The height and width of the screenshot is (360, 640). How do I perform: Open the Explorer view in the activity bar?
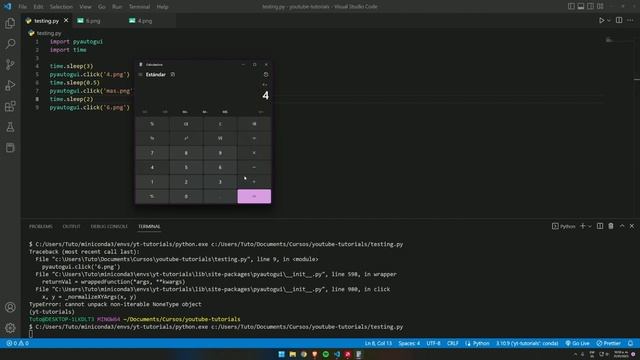(10, 23)
